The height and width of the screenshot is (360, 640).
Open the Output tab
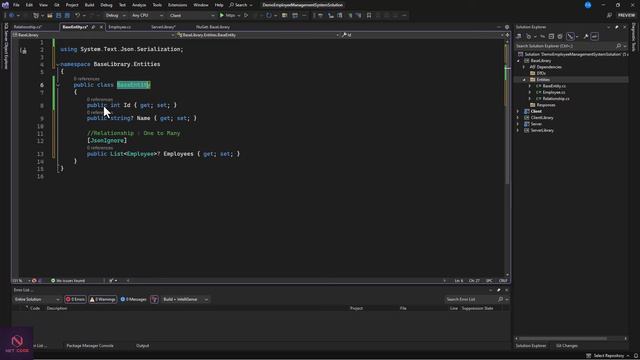coord(142,346)
